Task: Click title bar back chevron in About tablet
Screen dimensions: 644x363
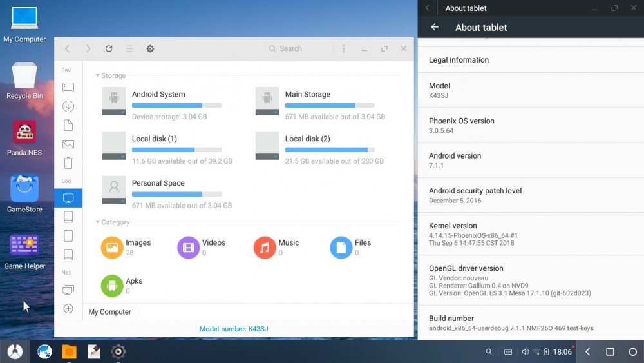Action: (427, 8)
